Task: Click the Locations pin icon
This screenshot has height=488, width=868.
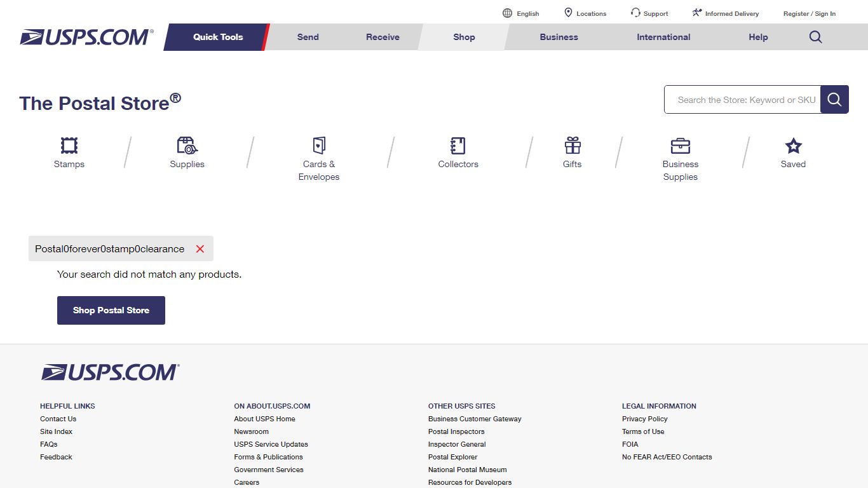Action: 568,13
